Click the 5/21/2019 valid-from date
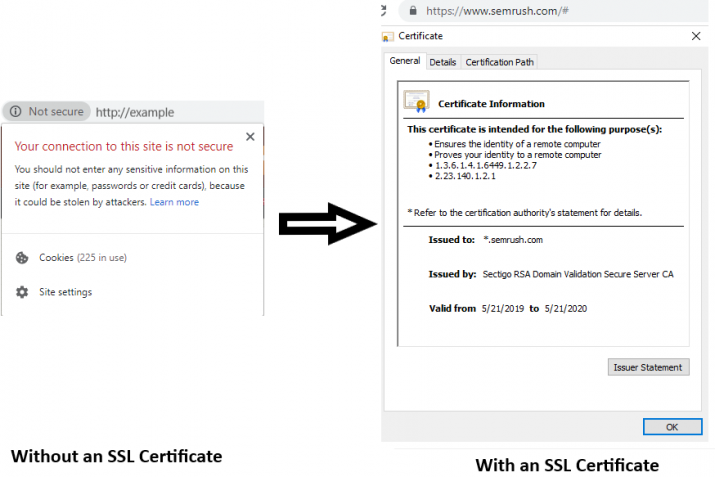This screenshot has height=477, width=715. coord(503,309)
